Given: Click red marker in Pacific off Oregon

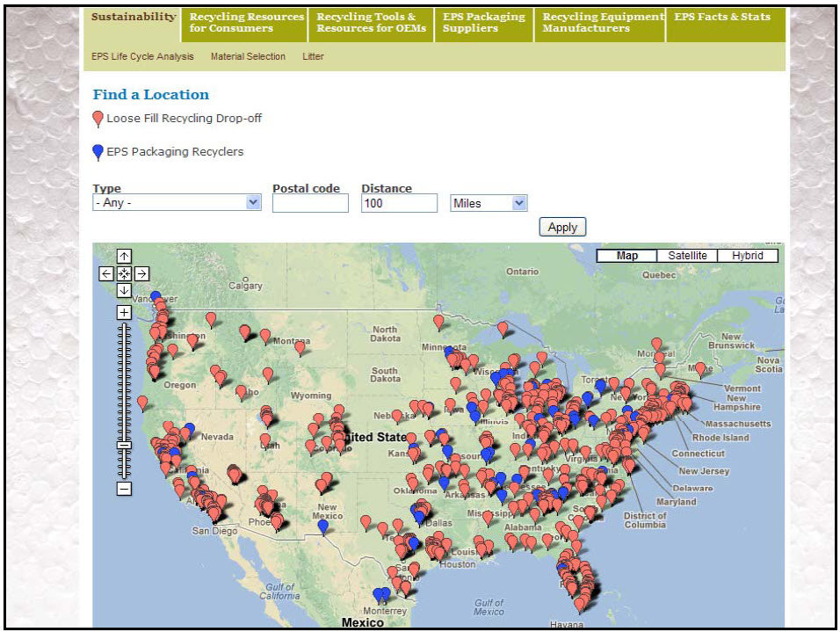Looking at the screenshot, I should [142, 402].
